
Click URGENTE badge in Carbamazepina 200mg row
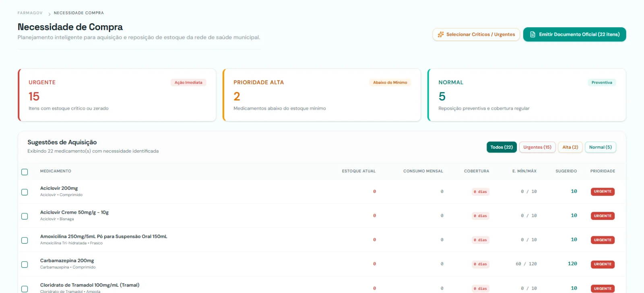(x=603, y=264)
